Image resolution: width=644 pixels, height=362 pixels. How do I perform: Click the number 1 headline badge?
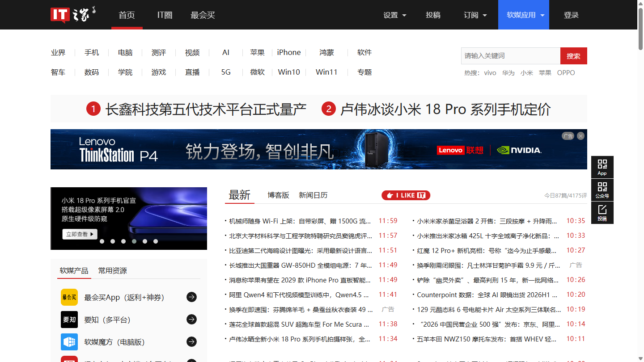pos(93,109)
